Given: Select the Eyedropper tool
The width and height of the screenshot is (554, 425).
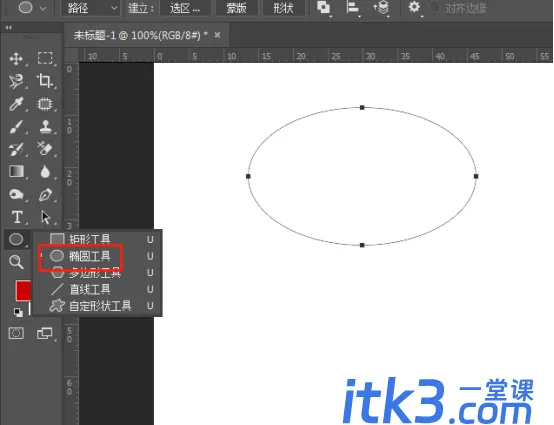Looking at the screenshot, I should coord(16,104).
